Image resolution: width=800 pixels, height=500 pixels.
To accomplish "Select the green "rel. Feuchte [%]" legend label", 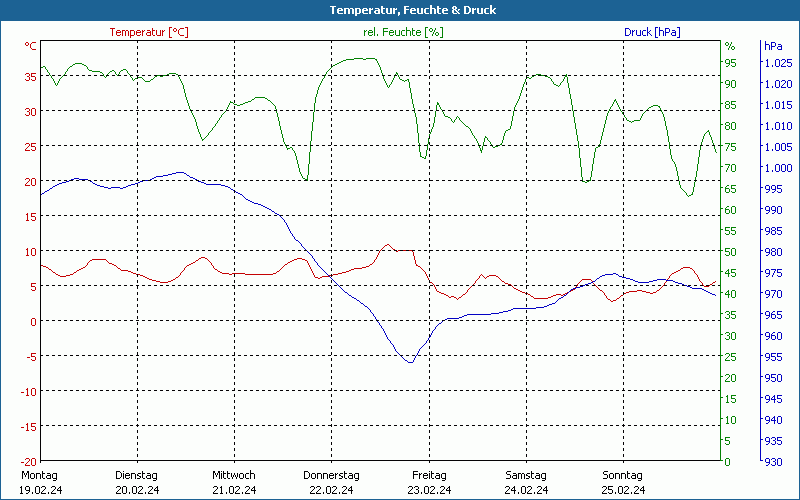I will coord(403,32).
